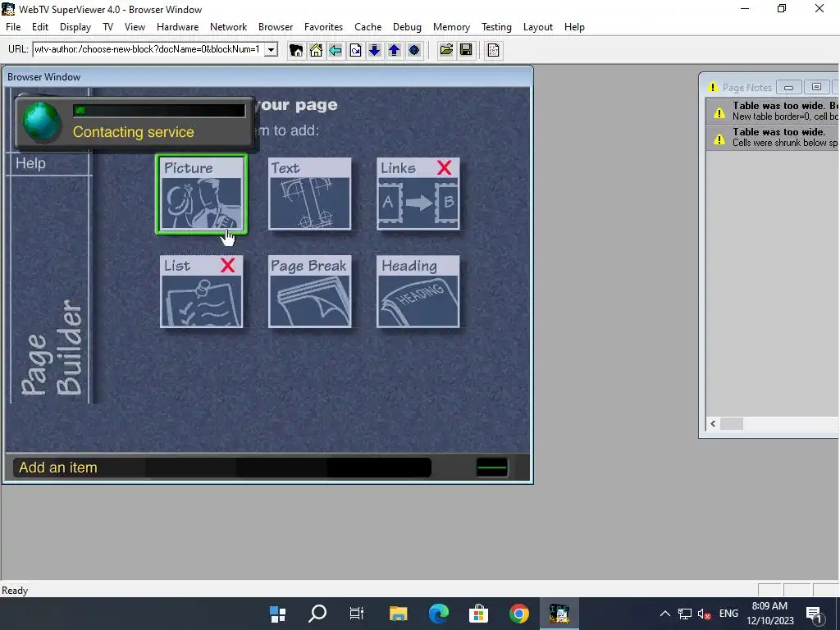Click the HTML source document toolbar icon
840x630 pixels.
click(x=493, y=50)
